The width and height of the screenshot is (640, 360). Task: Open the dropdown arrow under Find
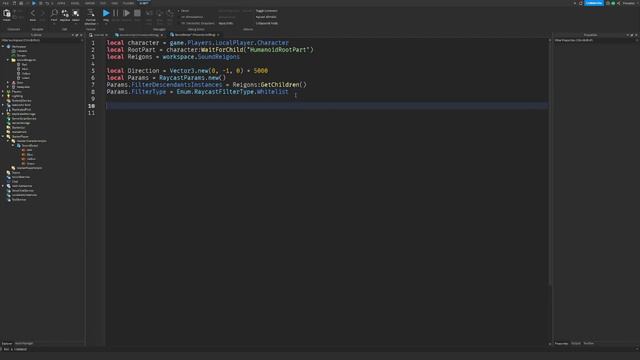[x=54, y=24]
